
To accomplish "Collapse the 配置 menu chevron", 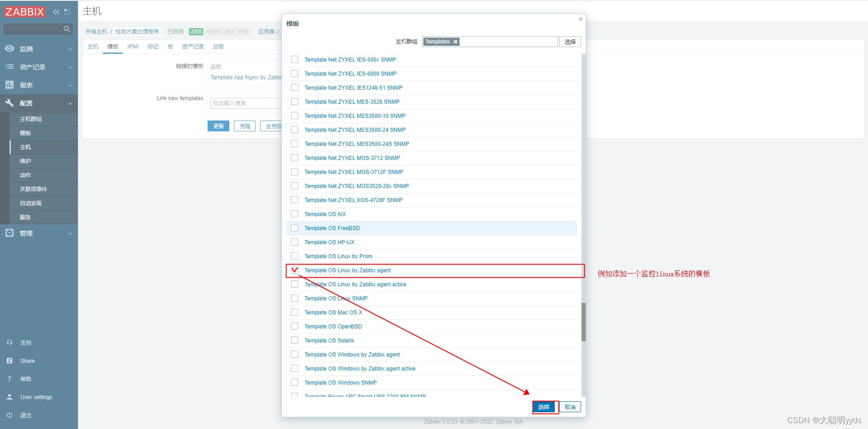I will point(70,103).
